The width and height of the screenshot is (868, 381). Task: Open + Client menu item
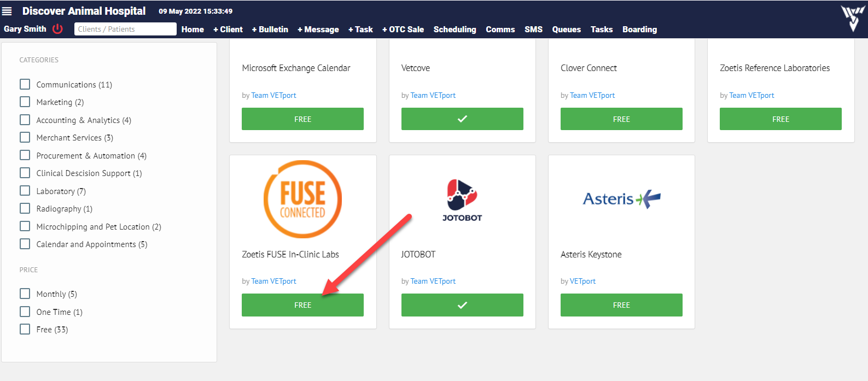tap(228, 30)
